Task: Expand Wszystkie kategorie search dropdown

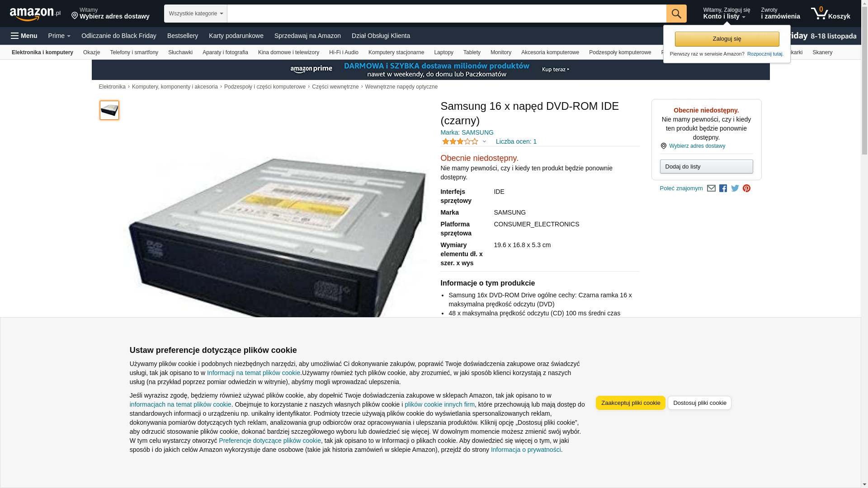Action: 195,14
